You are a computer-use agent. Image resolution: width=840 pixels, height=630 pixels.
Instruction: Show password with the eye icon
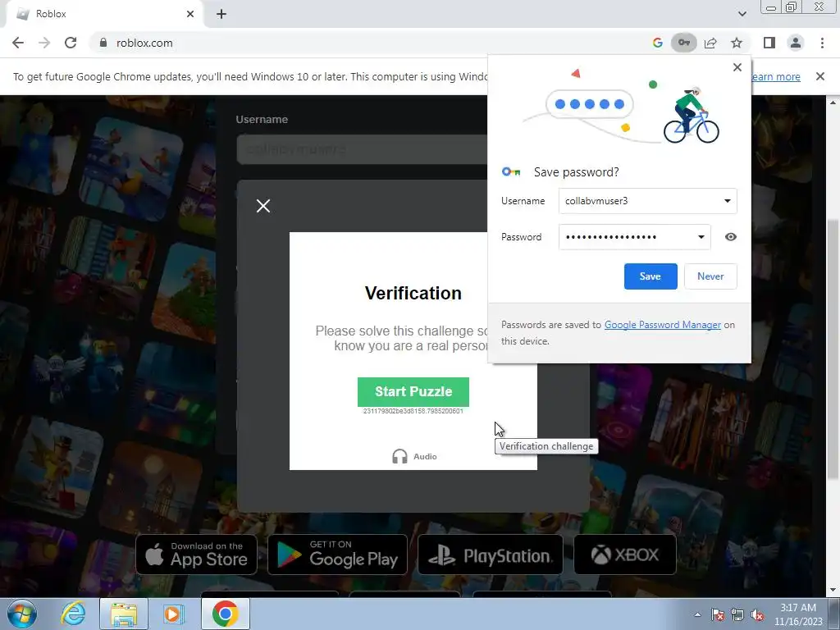tap(731, 237)
